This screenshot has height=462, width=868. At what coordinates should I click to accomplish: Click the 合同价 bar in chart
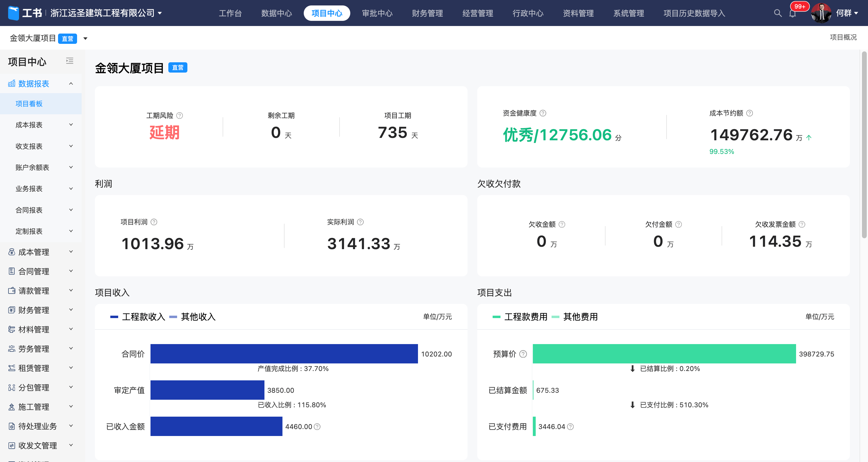(x=284, y=353)
